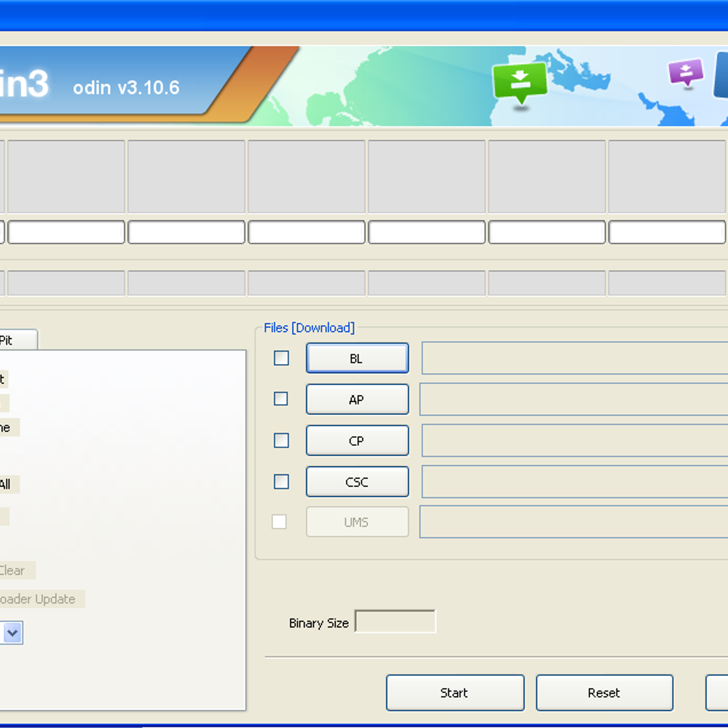Click the greyed-out UMS checkbox

click(x=279, y=522)
